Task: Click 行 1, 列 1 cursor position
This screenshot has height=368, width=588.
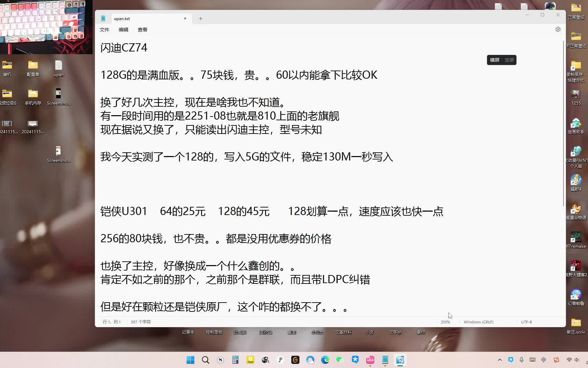Action: click(x=112, y=322)
